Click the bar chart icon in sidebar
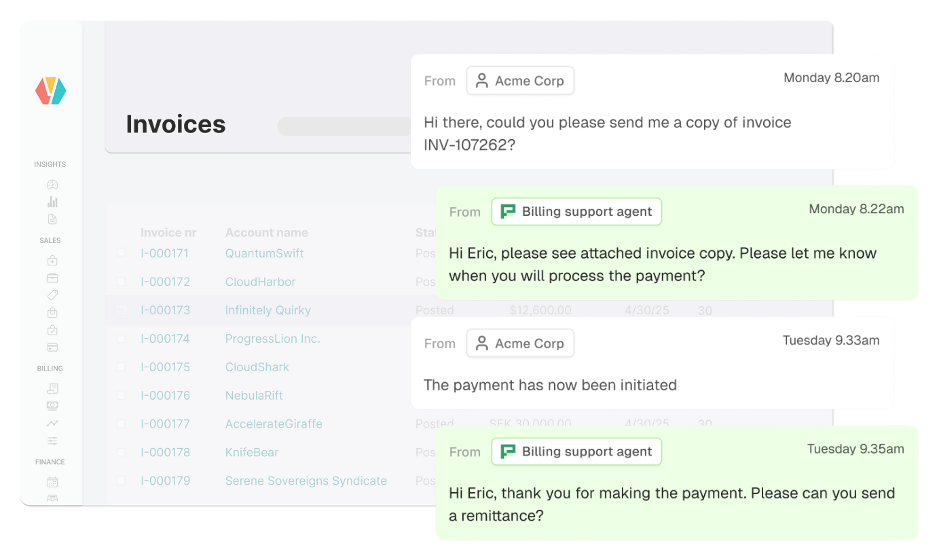 pos(52,202)
